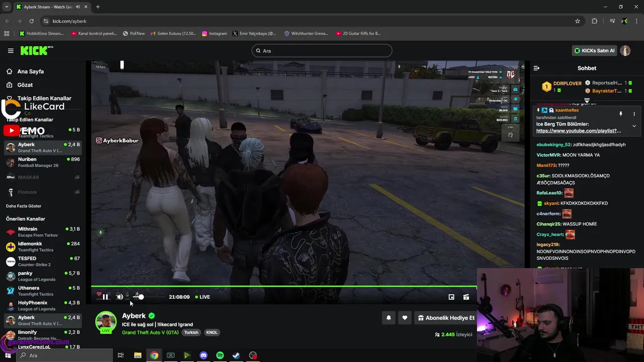Enable mini player mode
This screenshot has height=362, width=644.
(451, 297)
